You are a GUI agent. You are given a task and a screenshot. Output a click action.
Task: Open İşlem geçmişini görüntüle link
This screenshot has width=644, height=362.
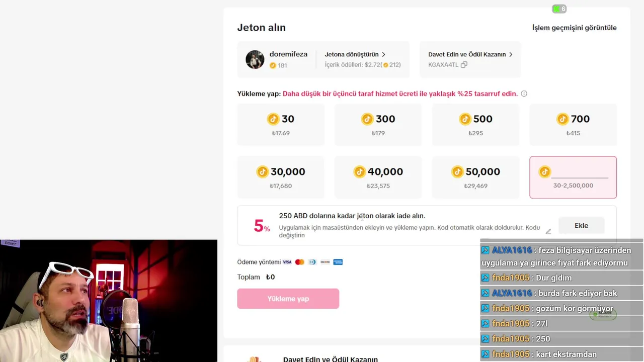574,28
